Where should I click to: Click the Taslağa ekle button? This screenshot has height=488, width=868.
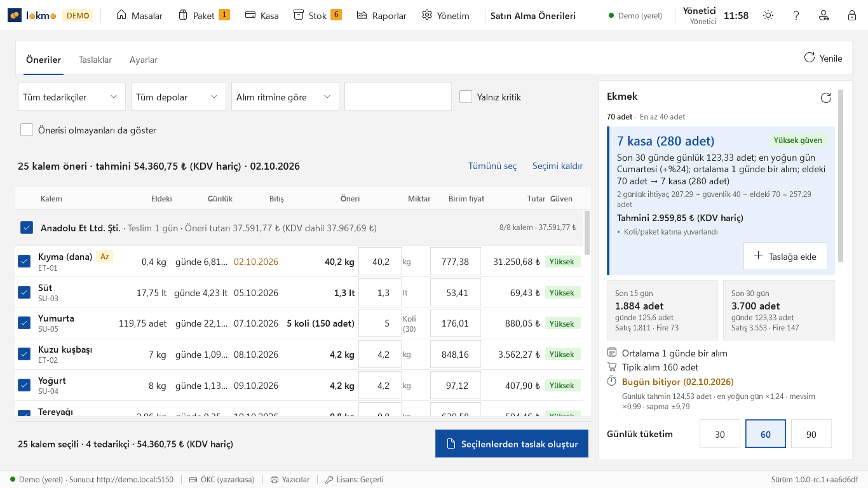[785, 255]
